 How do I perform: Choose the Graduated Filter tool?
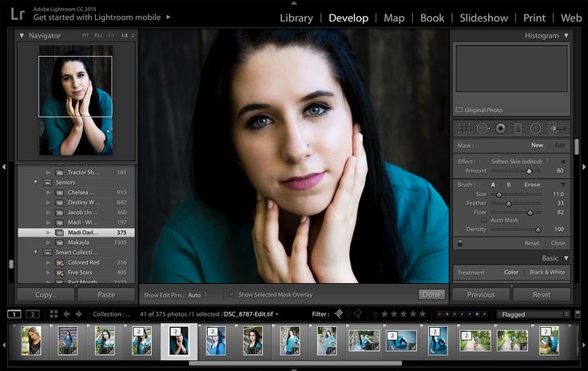(518, 128)
